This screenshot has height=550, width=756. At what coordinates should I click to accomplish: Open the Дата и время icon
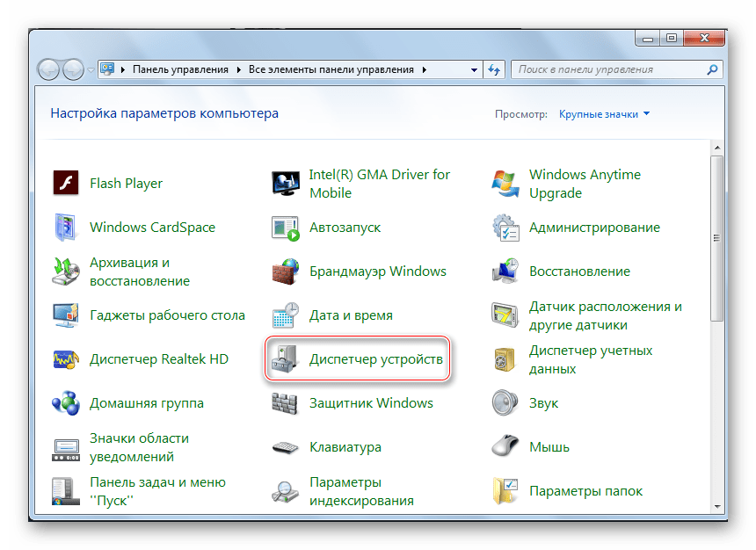tap(286, 315)
